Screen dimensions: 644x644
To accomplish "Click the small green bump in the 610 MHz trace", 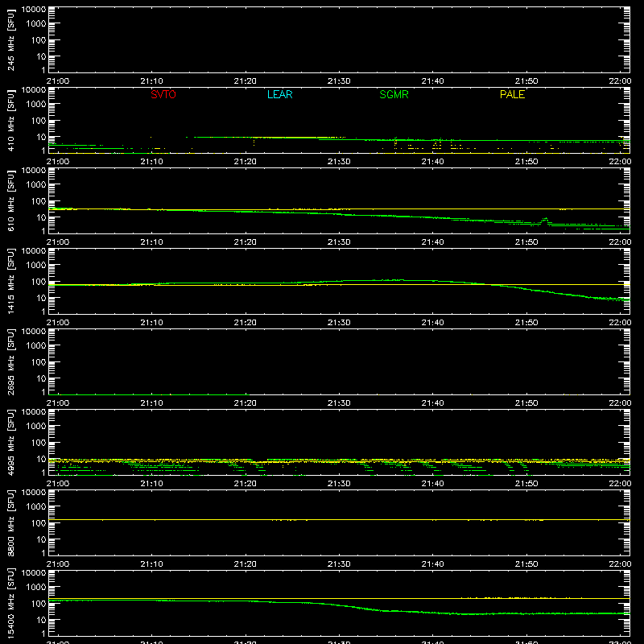I will point(545,221).
